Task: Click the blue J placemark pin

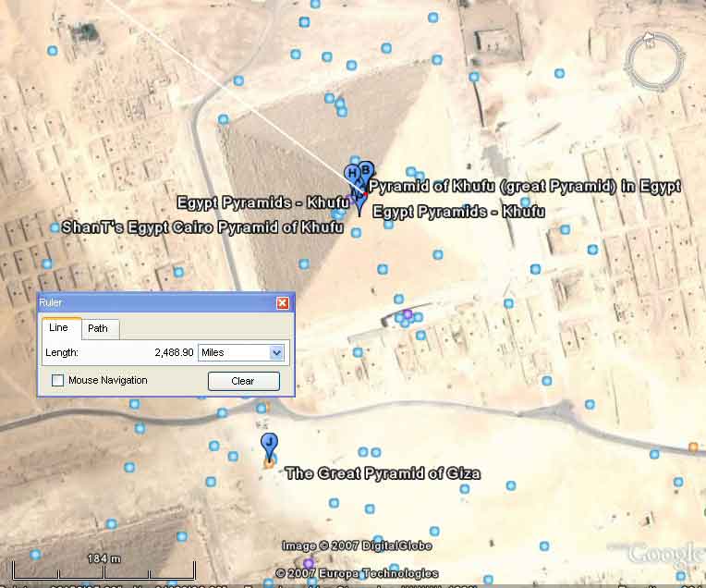Action: [x=269, y=444]
